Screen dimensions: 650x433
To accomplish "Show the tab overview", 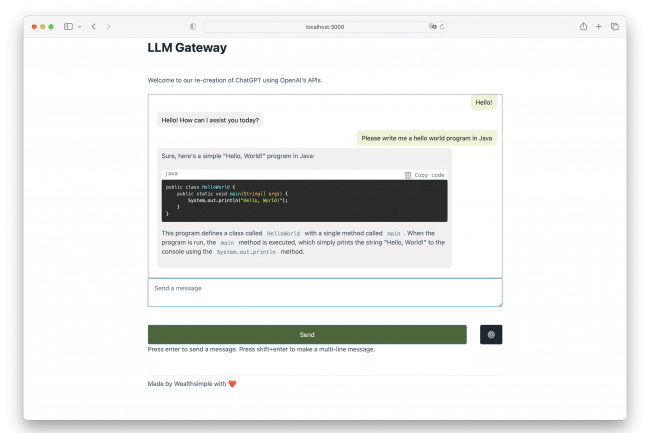I will point(615,26).
